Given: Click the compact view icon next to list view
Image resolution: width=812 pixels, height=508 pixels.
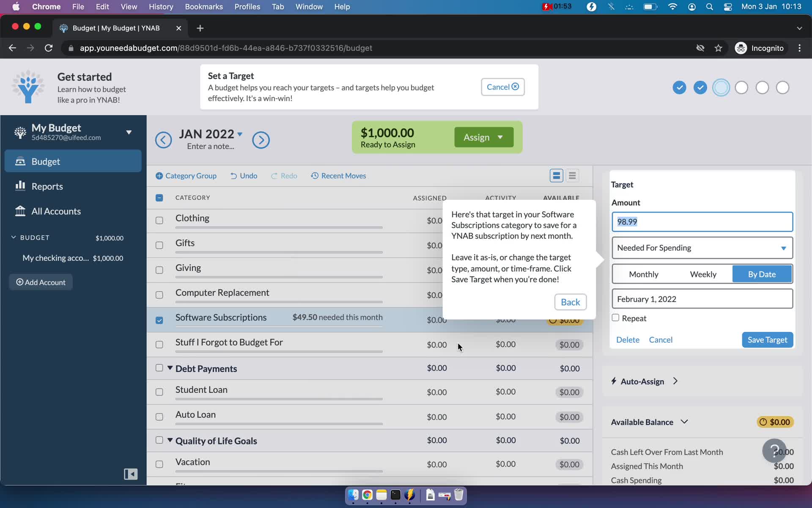Looking at the screenshot, I should point(572,175).
